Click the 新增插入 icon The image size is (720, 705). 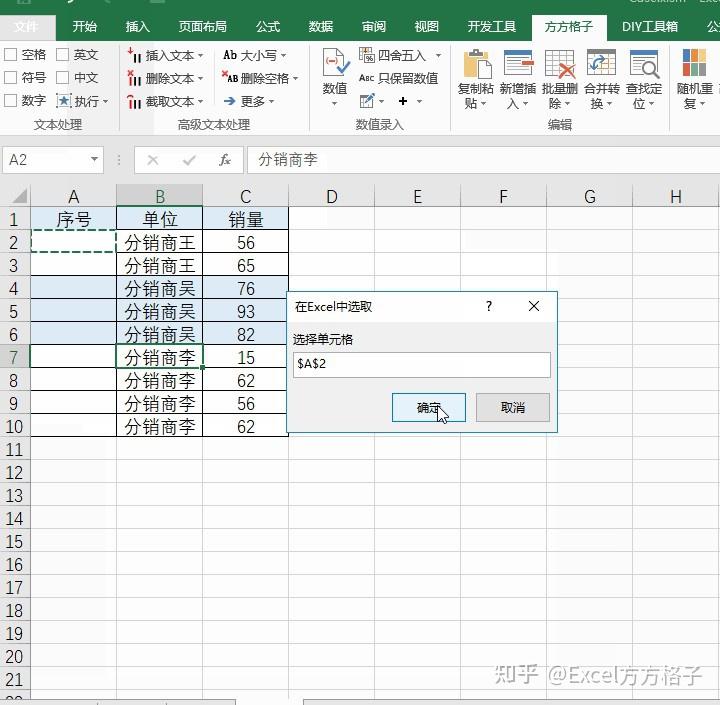tap(518, 63)
